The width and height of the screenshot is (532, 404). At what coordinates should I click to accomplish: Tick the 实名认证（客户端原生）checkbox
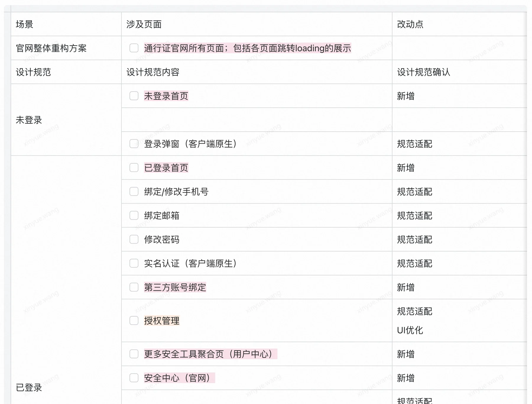click(134, 263)
